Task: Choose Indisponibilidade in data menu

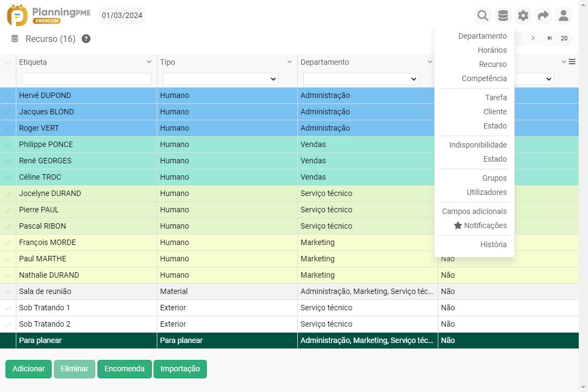Action: coord(478,145)
